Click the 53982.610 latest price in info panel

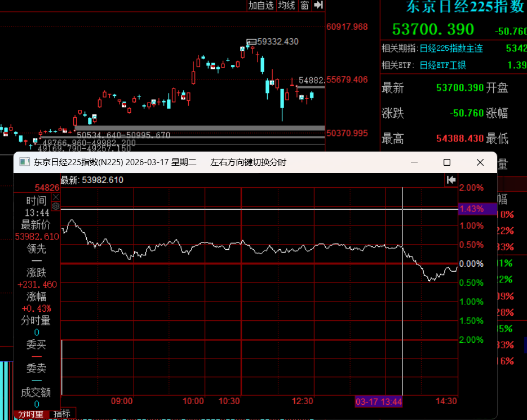pyautogui.click(x=37, y=237)
